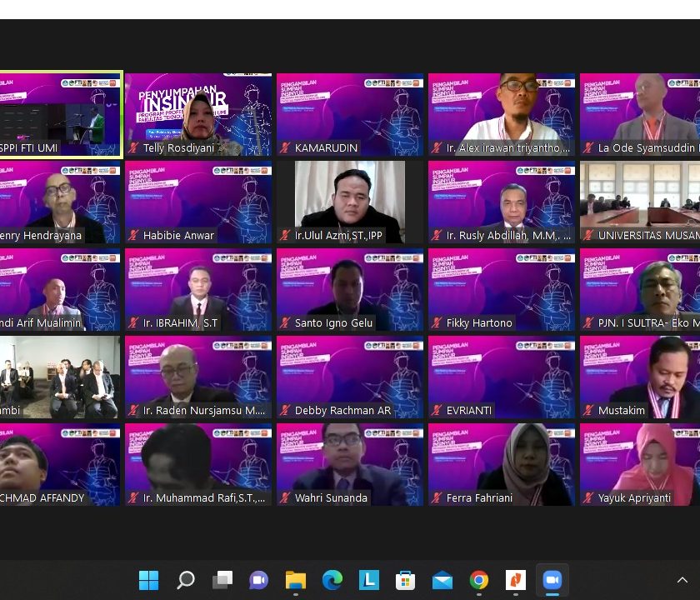700x600 pixels.
Task: Click the muted mic icon beside EVRIANTI
Action: (437, 411)
